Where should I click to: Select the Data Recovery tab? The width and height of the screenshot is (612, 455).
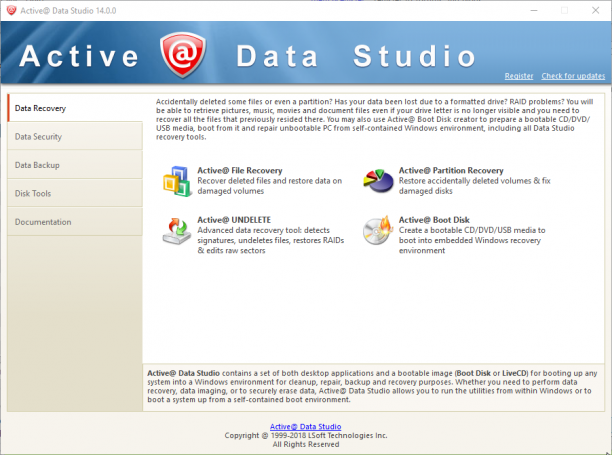75,108
